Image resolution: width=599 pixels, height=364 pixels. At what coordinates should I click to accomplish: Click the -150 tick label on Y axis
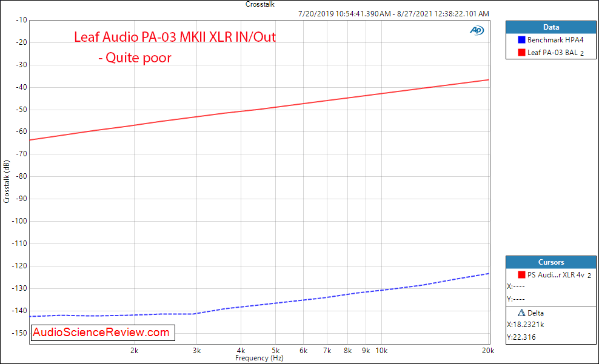(20, 333)
